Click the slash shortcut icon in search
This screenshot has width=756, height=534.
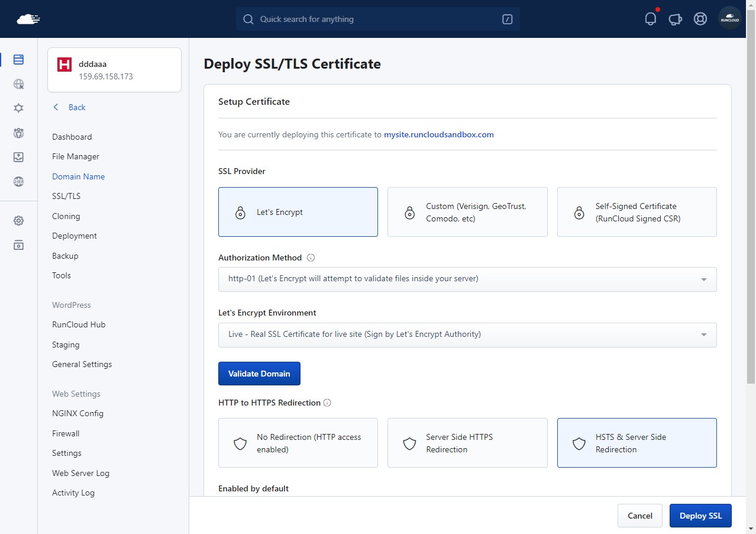pos(507,19)
